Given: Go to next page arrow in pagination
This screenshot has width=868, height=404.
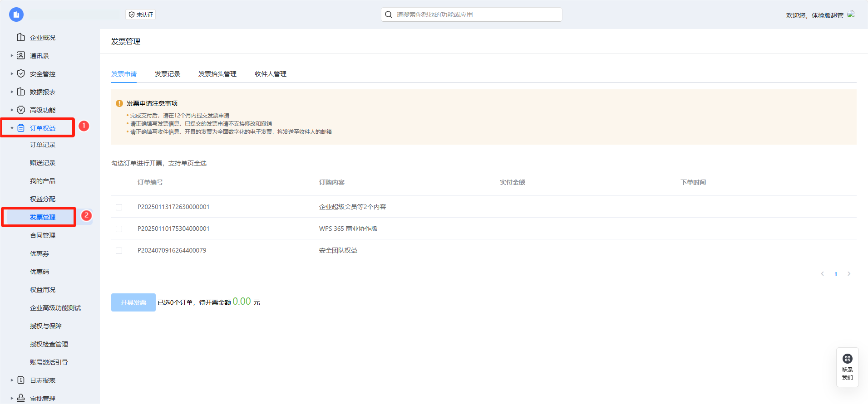Looking at the screenshot, I should tap(848, 274).
